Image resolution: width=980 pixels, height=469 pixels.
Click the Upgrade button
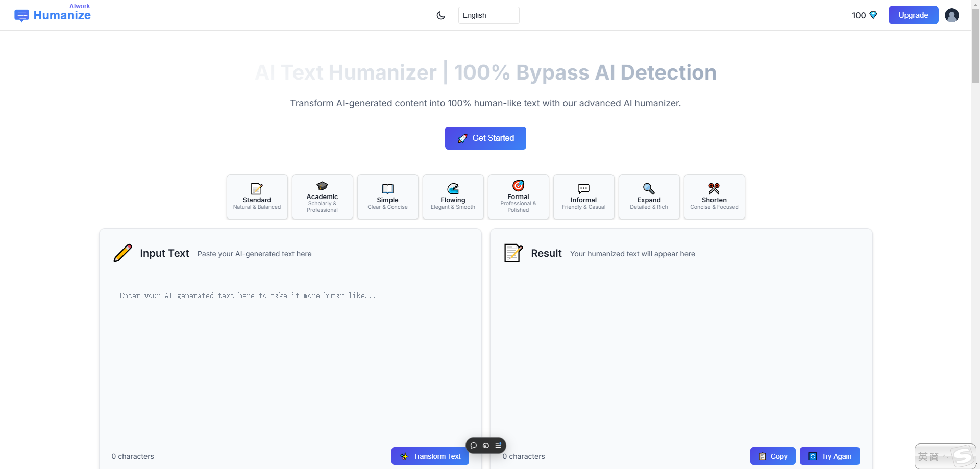[913, 15]
